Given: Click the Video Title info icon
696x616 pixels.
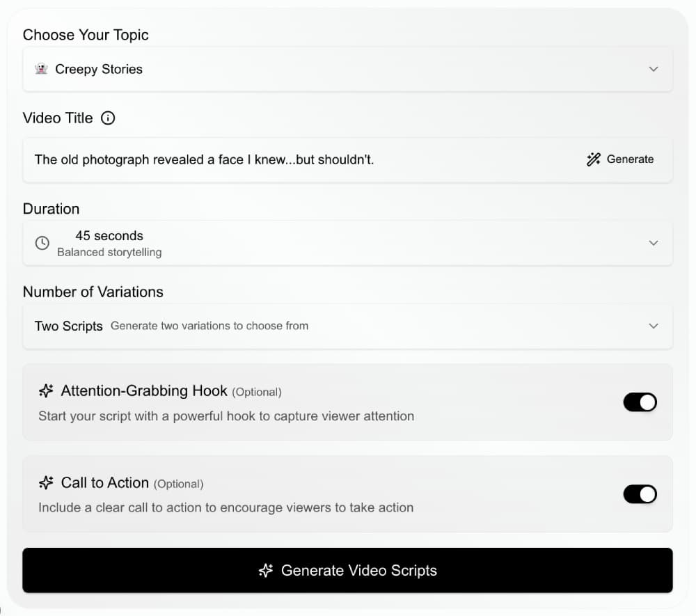Looking at the screenshot, I should coord(108,118).
